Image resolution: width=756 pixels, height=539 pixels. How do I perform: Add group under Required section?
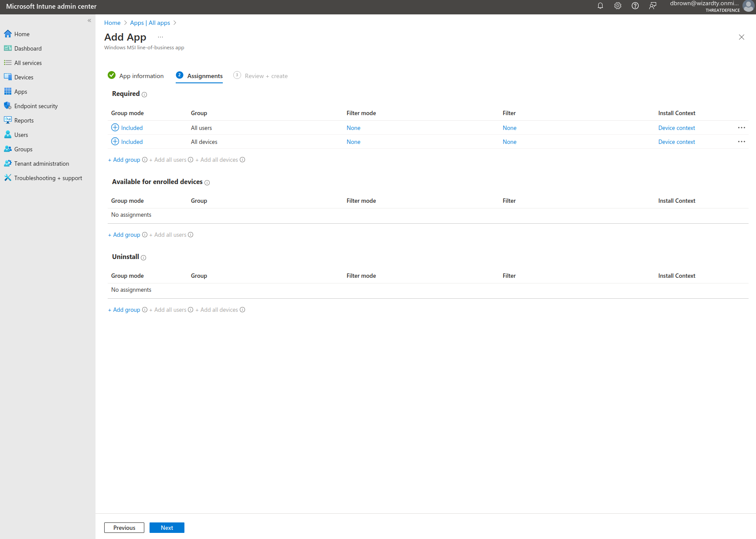pyautogui.click(x=124, y=160)
